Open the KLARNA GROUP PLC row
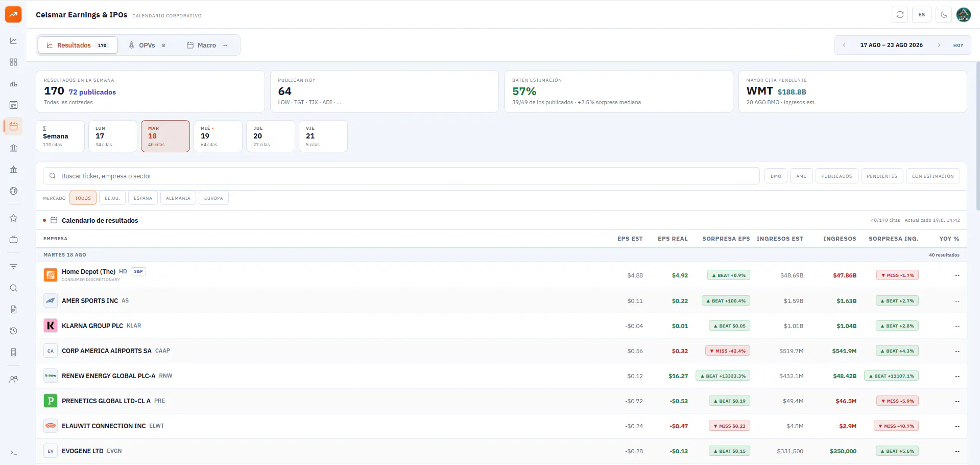Screen dimensions: 980x465 (x=501, y=325)
